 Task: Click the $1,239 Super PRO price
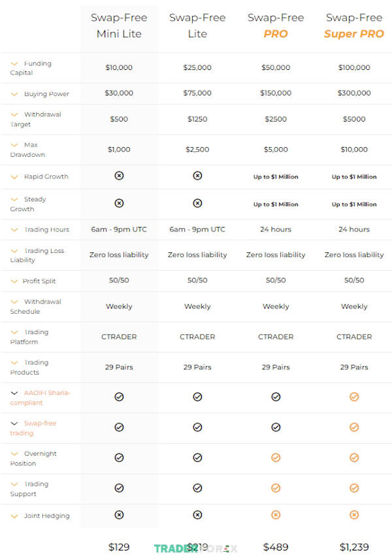click(x=354, y=547)
